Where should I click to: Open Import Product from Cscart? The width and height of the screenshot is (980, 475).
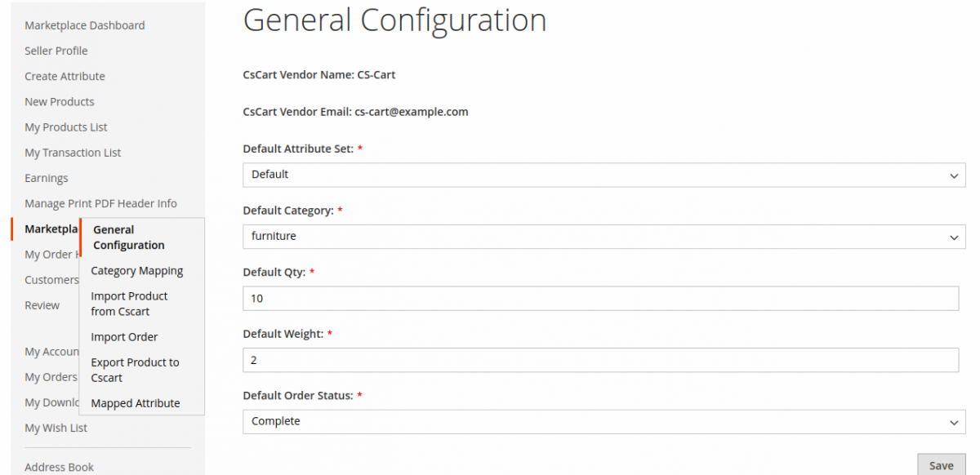tap(129, 304)
